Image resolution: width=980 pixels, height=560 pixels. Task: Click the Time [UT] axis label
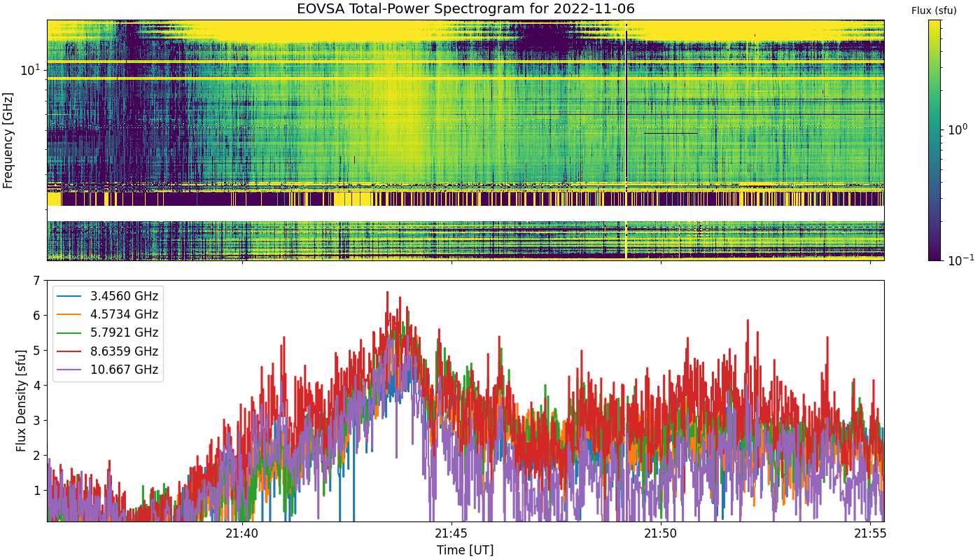(465, 550)
